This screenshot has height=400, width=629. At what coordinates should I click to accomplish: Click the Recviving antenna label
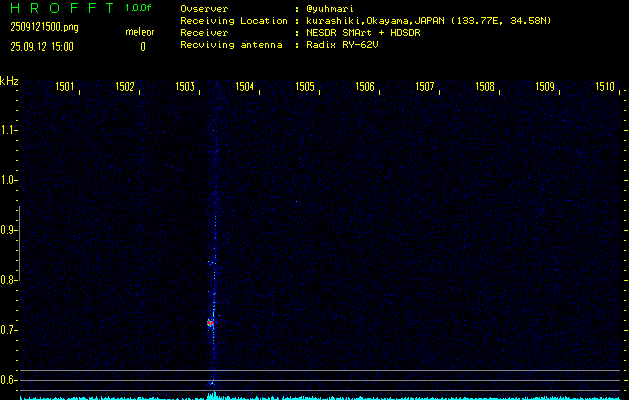click(x=231, y=45)
